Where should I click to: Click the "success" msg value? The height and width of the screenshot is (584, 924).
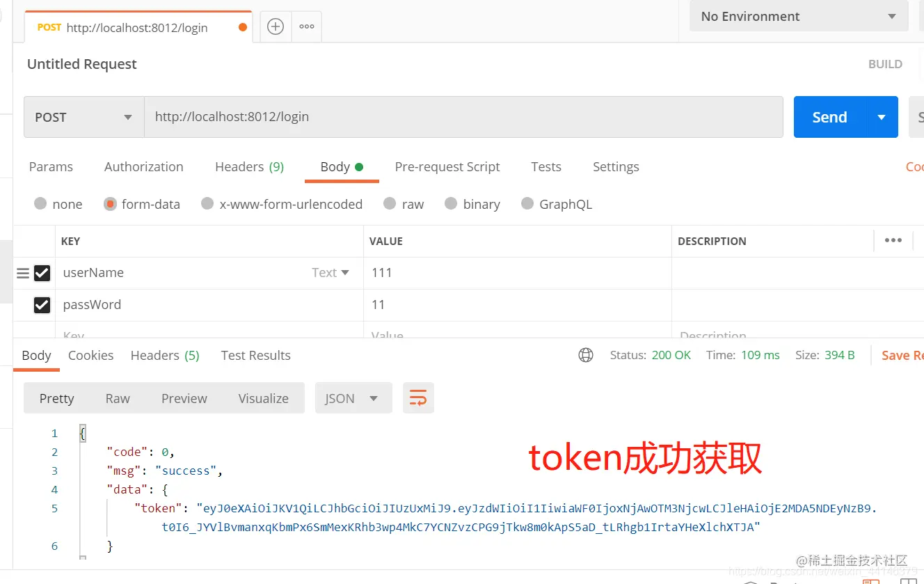point(186,471)
